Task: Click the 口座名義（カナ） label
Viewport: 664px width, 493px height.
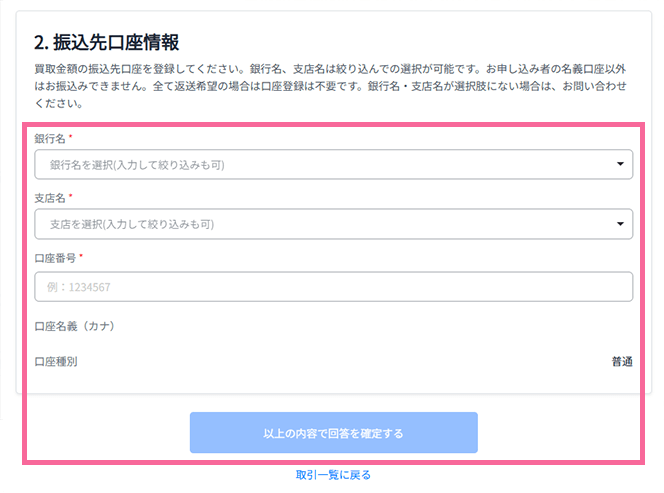Action: tap(78, 326)
